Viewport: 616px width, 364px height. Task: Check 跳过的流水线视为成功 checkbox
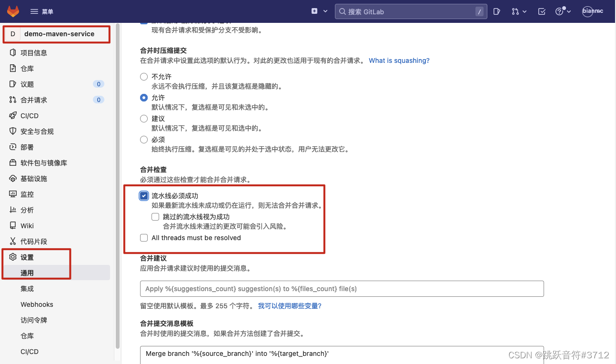155,217
